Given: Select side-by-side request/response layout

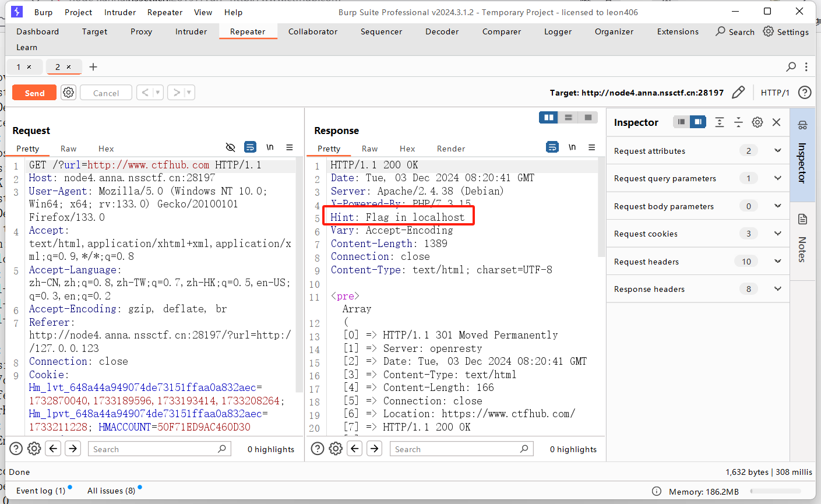Looking at the screenshot, I should [x=549, y=118].
